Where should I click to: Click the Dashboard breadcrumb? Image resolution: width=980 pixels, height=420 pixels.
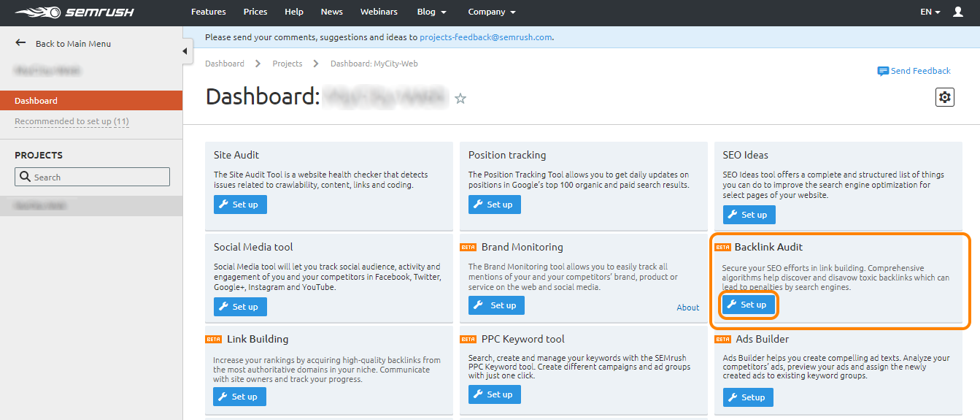tap(225, 64)
